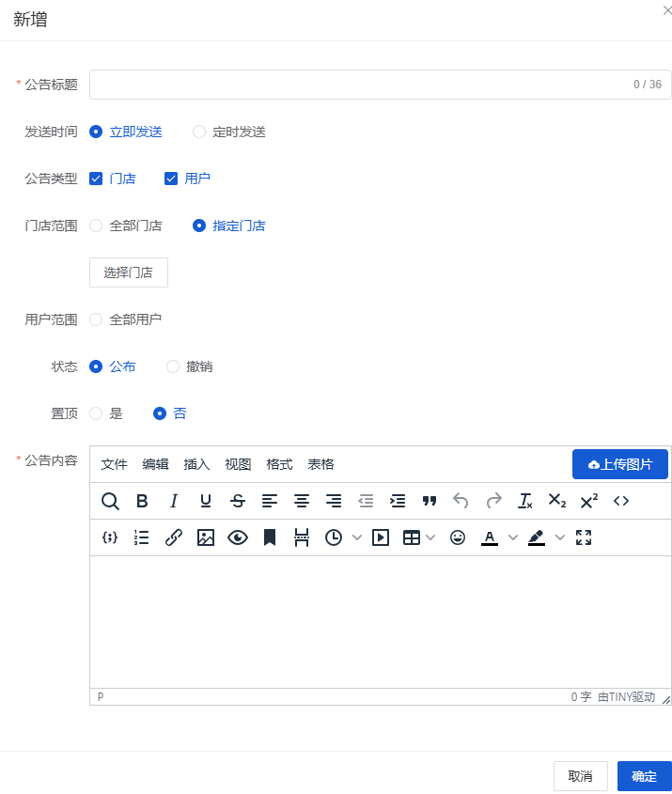The image size is (672, 794).
Task: Set status to 撤销
Action: [190, 366]
